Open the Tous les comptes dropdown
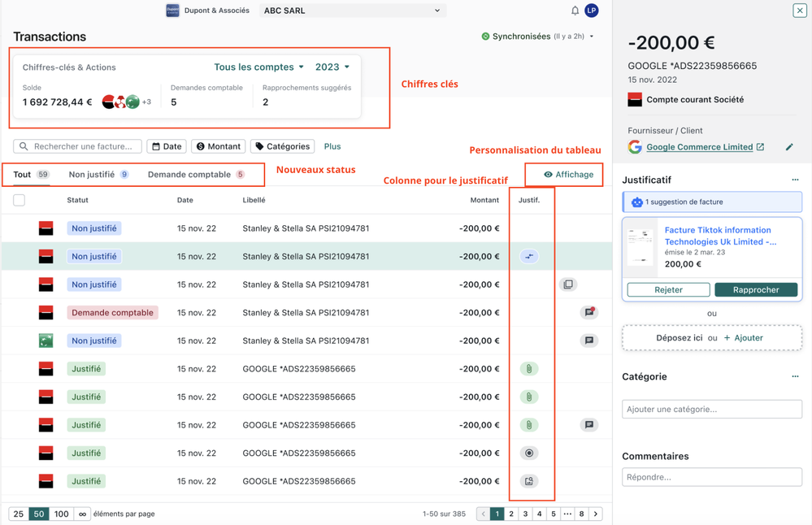Viewport: 812px width, 525px height. pyautogui.click(x=258, y=67)
